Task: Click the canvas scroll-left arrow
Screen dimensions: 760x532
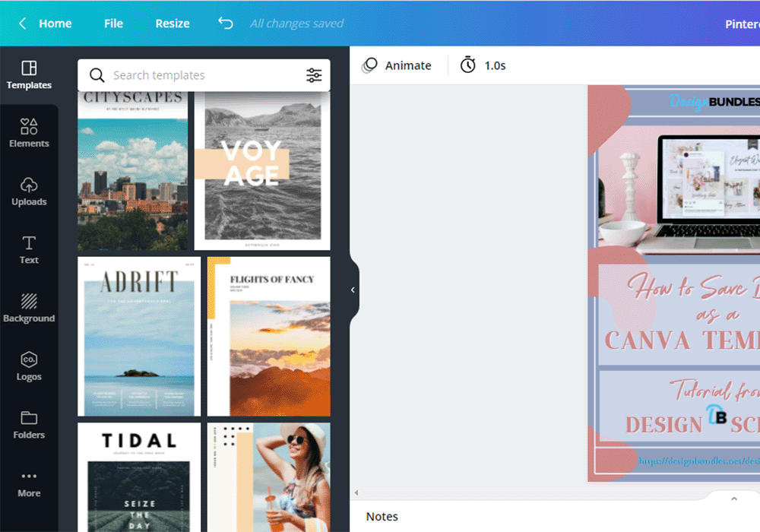Action: point(356,492)
